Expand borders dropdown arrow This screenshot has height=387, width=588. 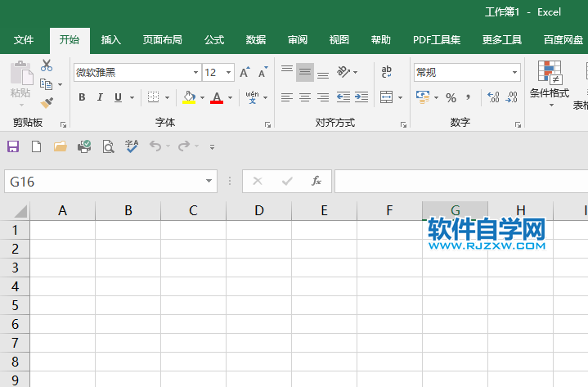[168, 98]
